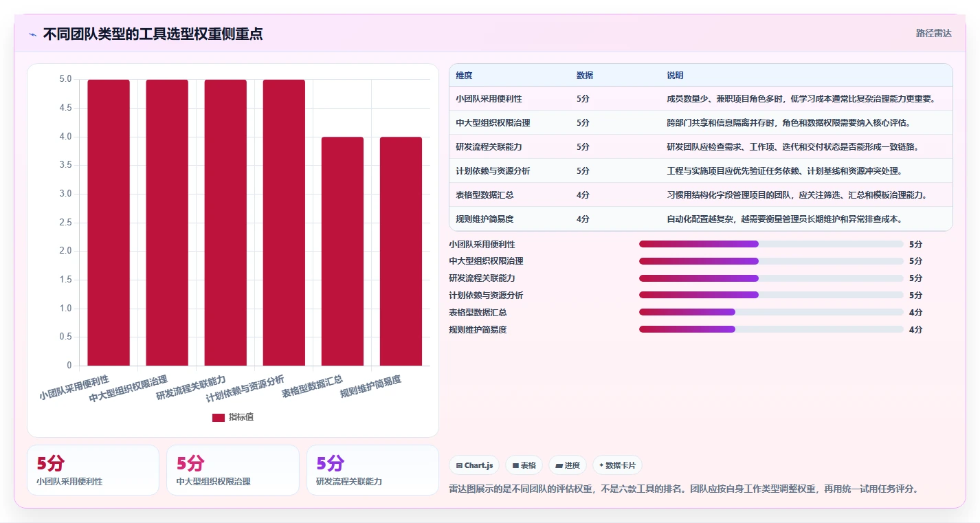The height and width of the screenshot is (523, 980).
Task: Click the 4分 value in 表格型数据汇总 table row
Action: pos(583,194)
